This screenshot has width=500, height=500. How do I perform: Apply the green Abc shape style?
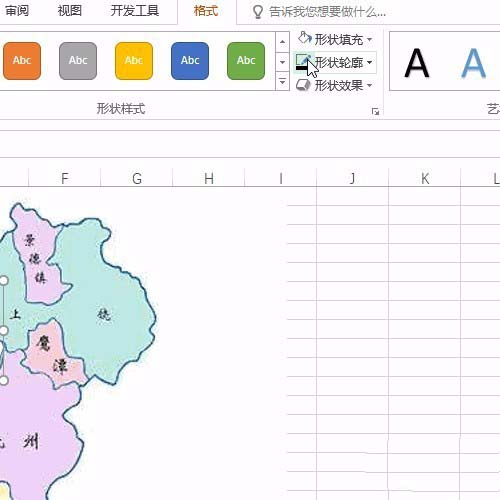pyautogui.click(x=246, y=61)
